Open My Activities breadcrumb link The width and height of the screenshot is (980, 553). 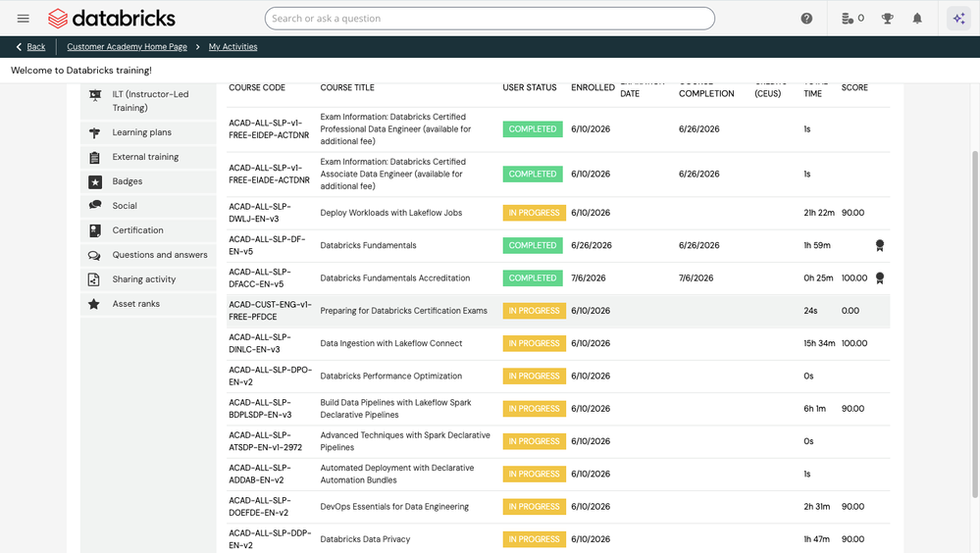232,47
